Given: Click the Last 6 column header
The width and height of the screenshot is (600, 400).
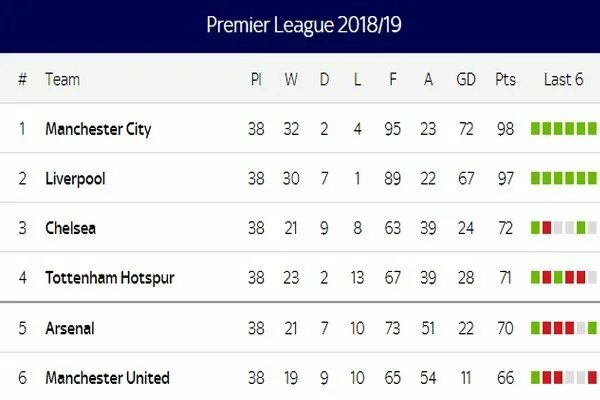Looking at the screenshot, I should tap(563, 79).
